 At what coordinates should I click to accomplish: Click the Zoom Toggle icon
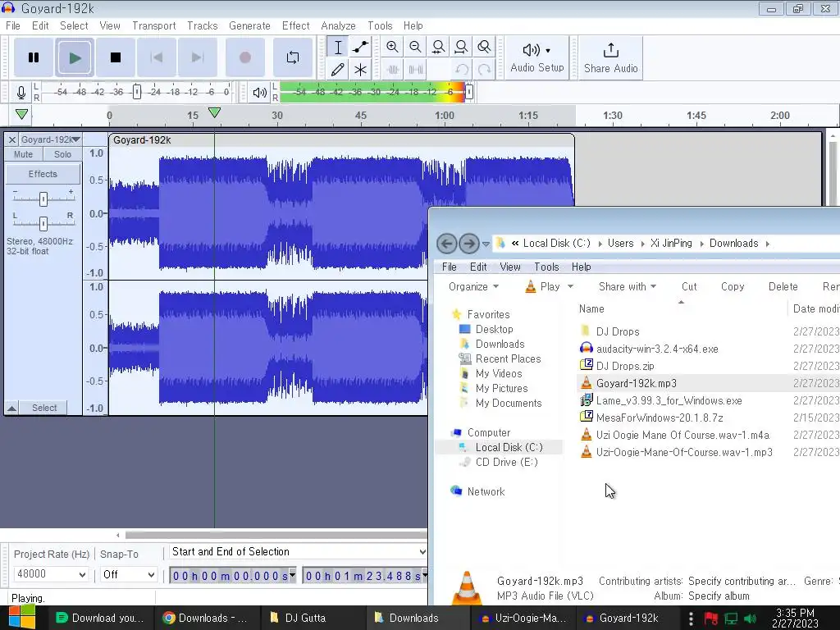484,47
